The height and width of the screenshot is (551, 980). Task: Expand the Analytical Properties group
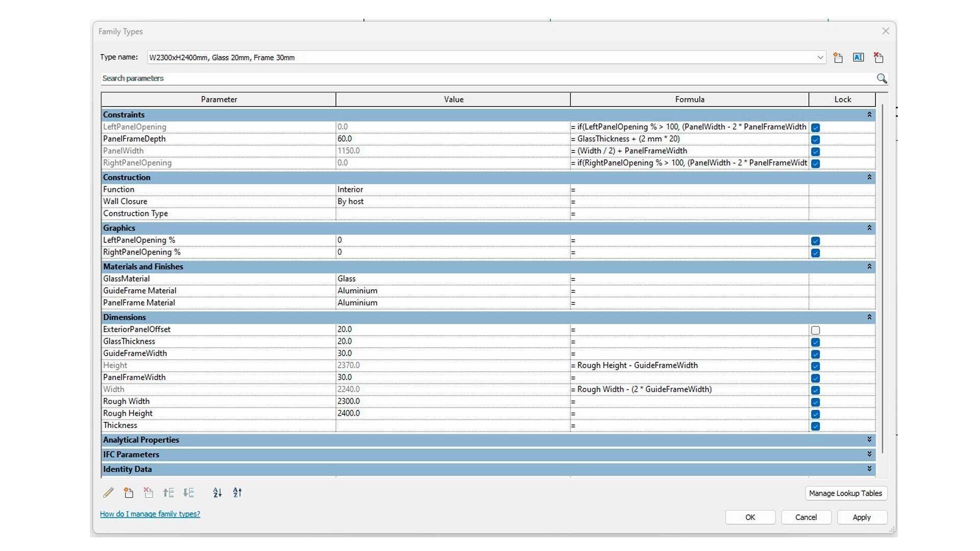pyautogui.click(x=869, y=440)
